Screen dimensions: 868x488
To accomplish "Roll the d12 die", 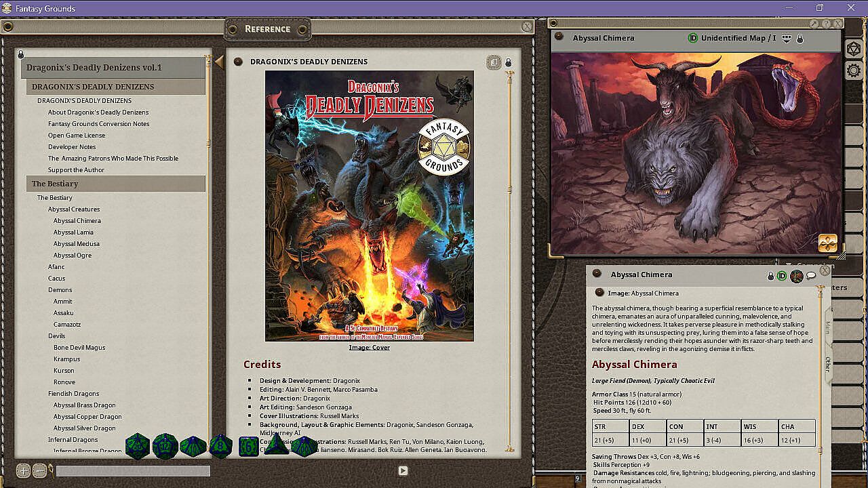I will pyautogui.click(x=165, y=447).
